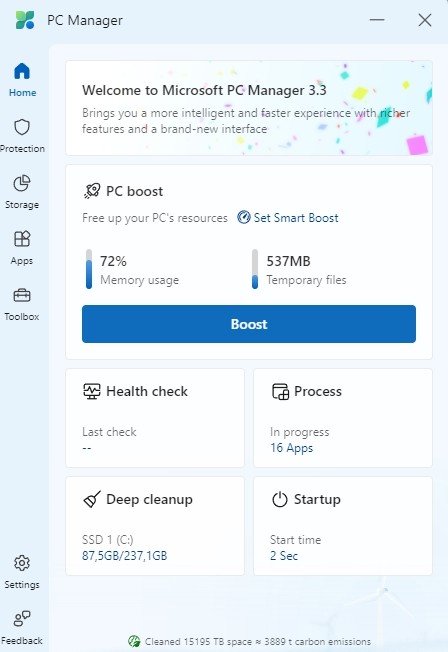Click the Memory usage progress bar

(x=89, y=269)
